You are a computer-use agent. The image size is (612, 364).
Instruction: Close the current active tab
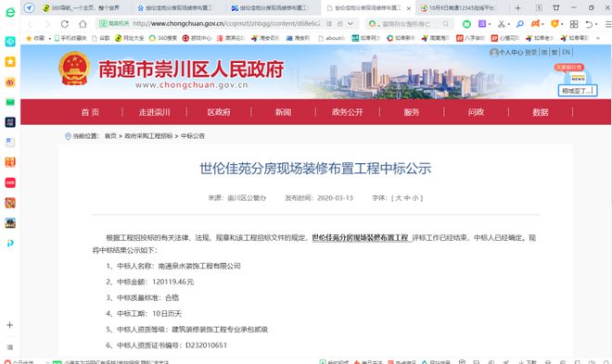pyautogui.click(x=408, y=8)
